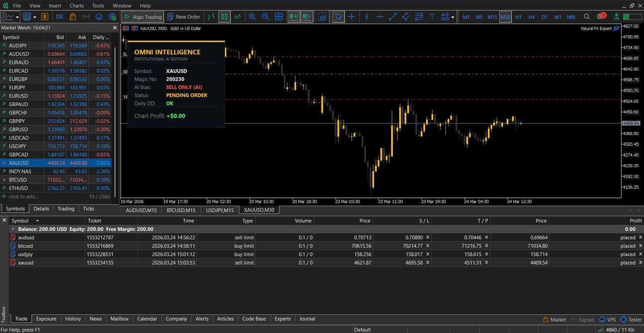The height and width of the screenshot is (333, 644).
Task: Insert Fibonacci retracement lines tool
Action: (419, 17)
